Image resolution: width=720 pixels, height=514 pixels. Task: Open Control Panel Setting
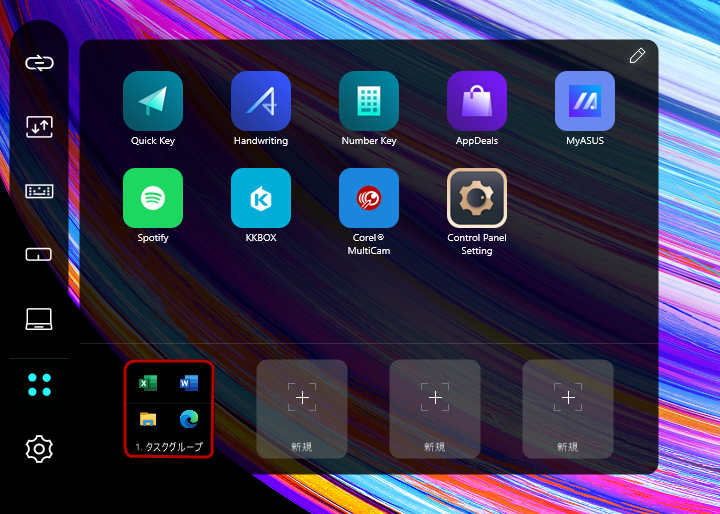477,198
